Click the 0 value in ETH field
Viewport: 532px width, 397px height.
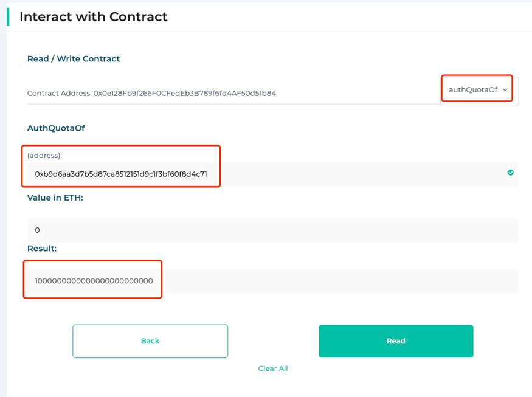(x=37, y=230)
